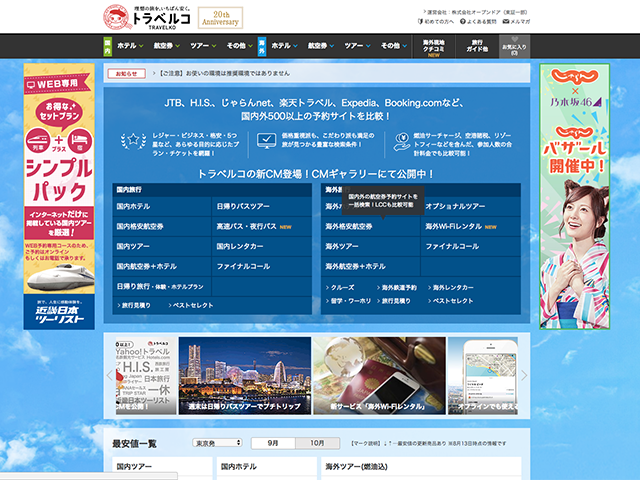
Task: Expand the overseas その他 dropdown menu
Action: click(393, 46)
